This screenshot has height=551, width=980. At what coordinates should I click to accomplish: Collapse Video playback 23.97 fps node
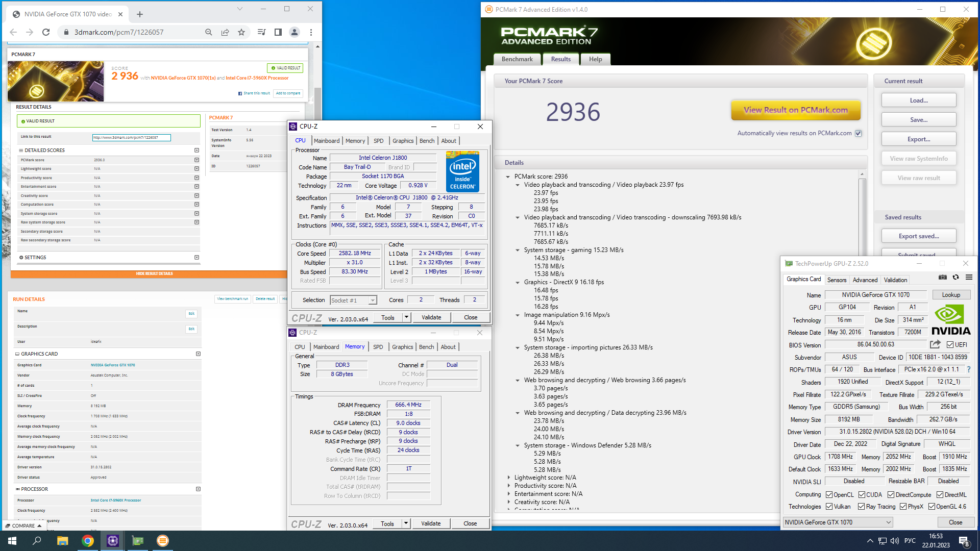point(518,185)
